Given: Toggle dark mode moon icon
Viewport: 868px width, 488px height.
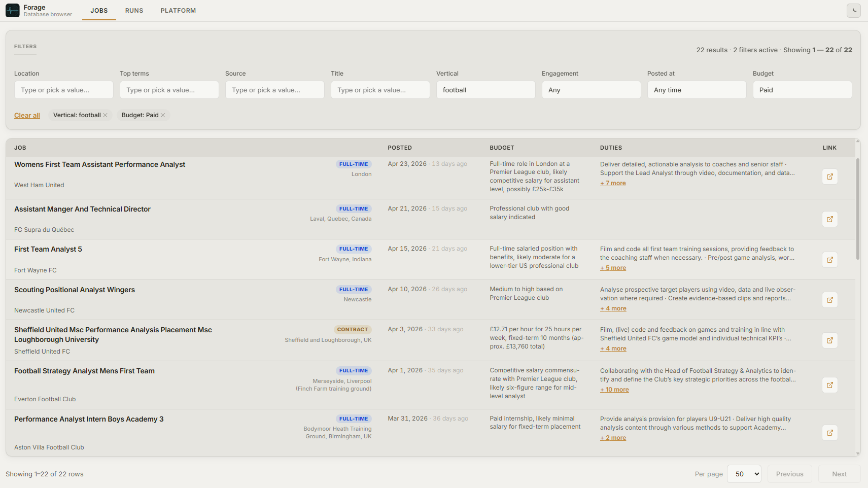Looking at the screenshot, I should click(854, 10).
